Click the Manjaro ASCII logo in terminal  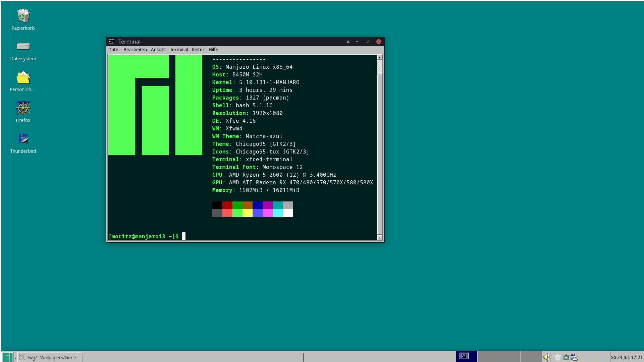155,105
